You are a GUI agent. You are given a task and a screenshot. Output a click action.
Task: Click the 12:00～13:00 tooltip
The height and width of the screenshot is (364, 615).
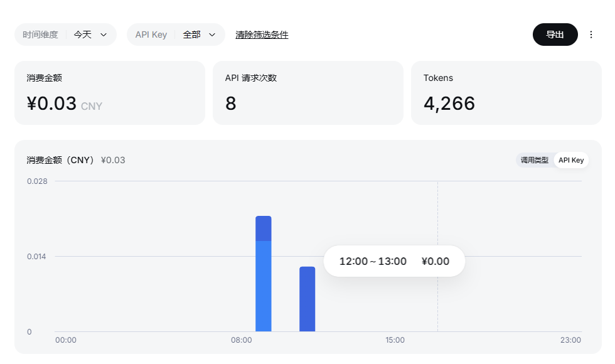click(x=394, y=261)
